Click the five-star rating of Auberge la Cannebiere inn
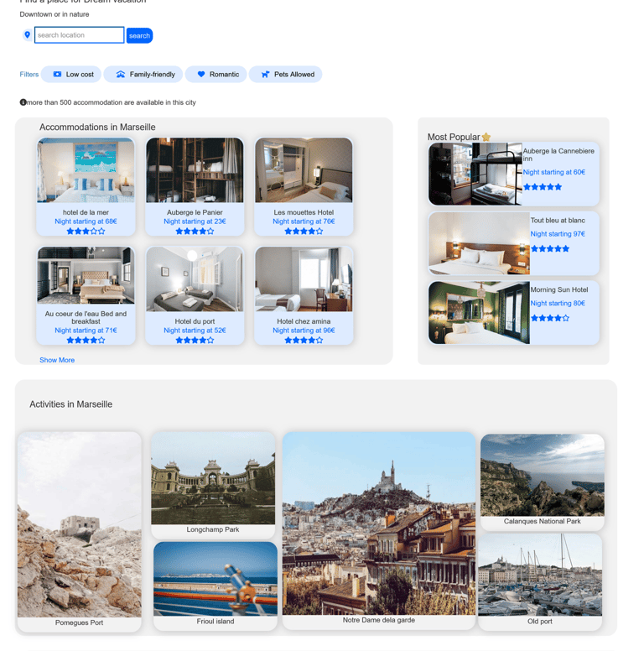 (x=543, y=187)
